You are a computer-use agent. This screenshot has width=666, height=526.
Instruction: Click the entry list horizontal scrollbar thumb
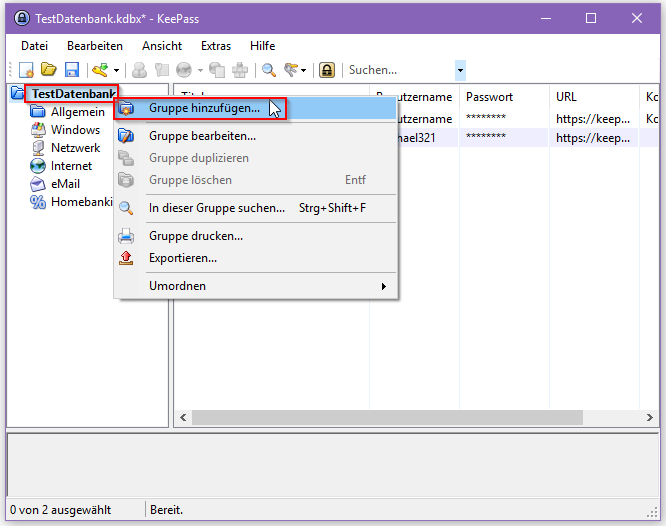[387, 417]
